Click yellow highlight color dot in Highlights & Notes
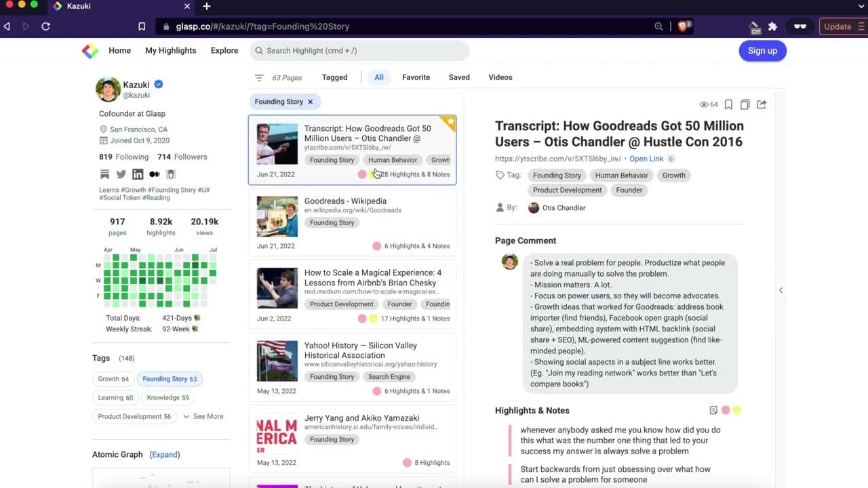This screenshot has height=488, width=868. [x=736, y=410]
